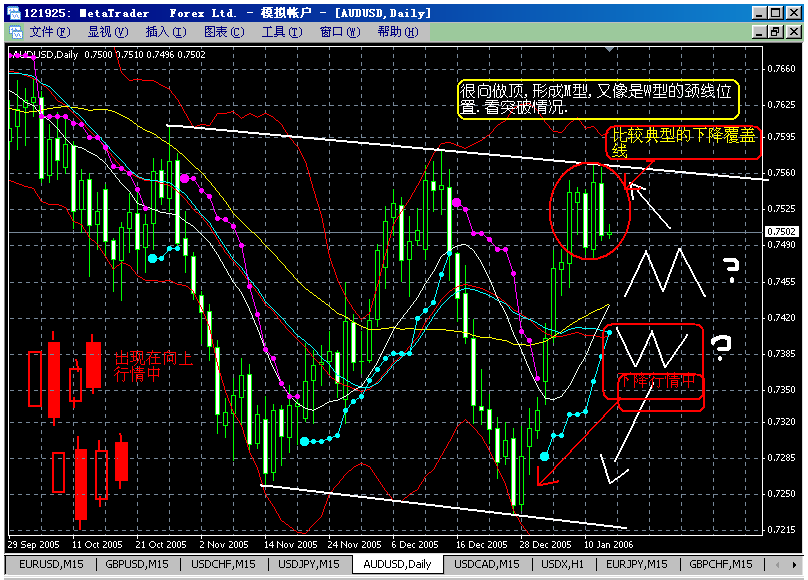Minimize the inner AUDUSD chart window
The width and height of the screenshot is (808, 580).
coord(759,32)
